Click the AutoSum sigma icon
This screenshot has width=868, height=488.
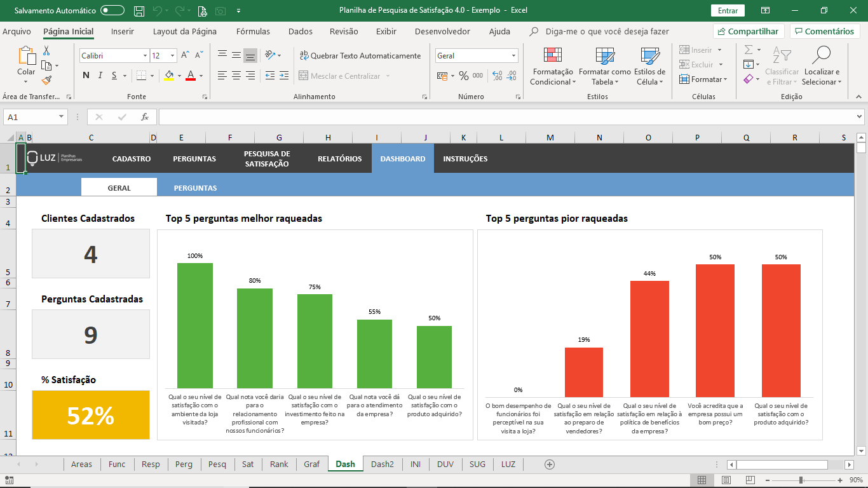pyautogui.click(x=749, y=50)
